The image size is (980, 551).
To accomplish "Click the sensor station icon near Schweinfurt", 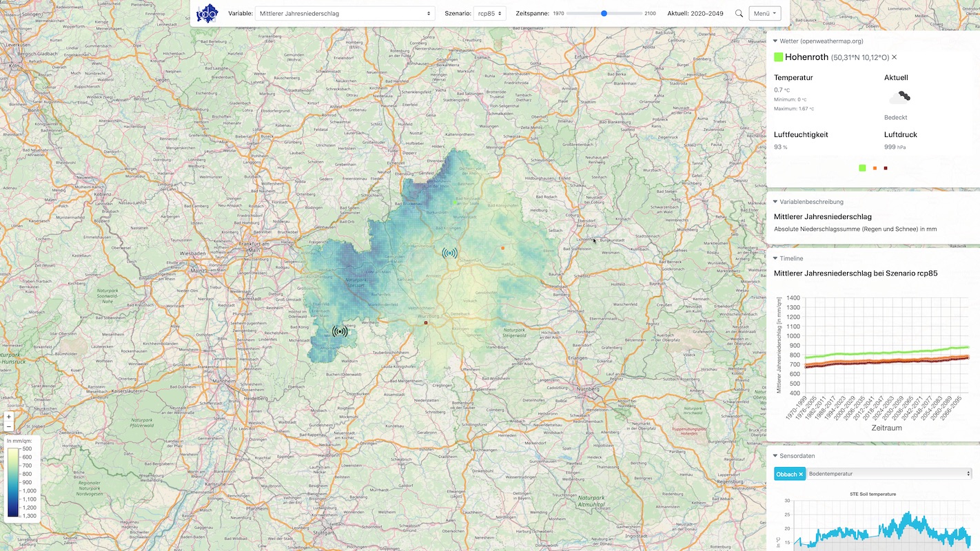I will [449, 253].
